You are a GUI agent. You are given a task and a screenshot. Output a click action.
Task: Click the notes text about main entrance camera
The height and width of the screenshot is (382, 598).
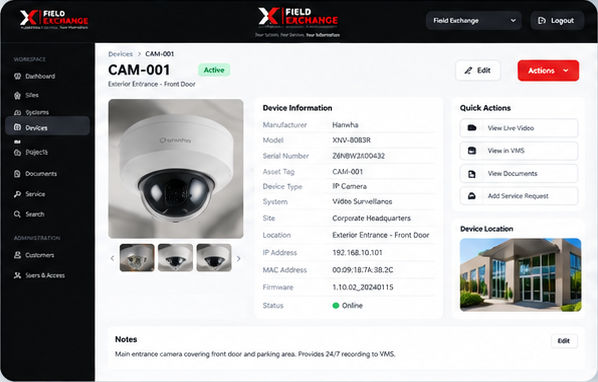point(255,354)
